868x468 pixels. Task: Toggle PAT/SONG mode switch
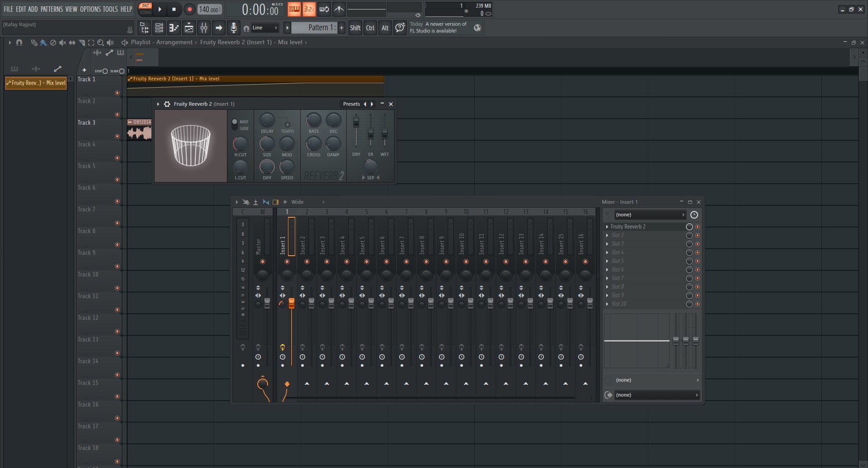coord(145,9)
